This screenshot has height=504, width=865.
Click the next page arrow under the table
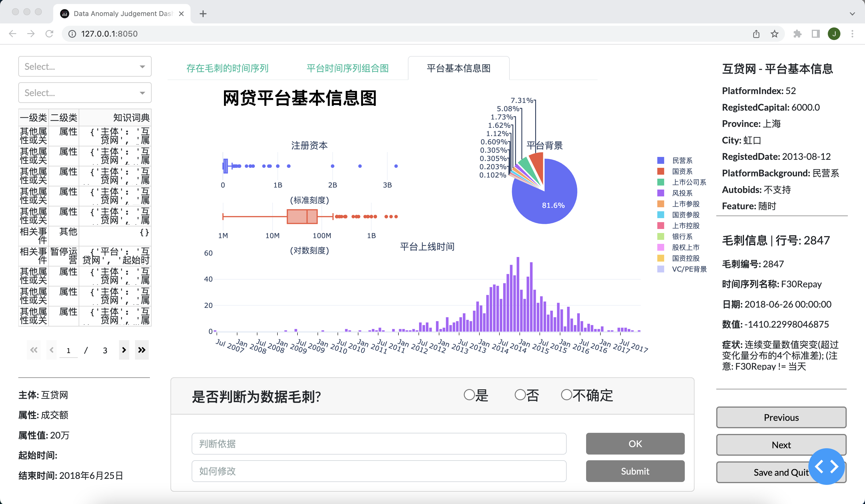124,350
